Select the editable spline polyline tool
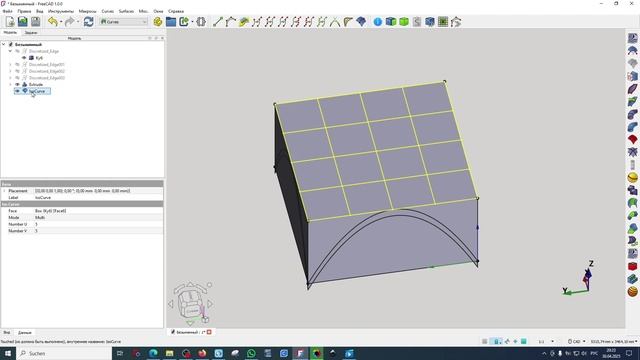This screenshot has height=360, width=640. click(231, 22)
